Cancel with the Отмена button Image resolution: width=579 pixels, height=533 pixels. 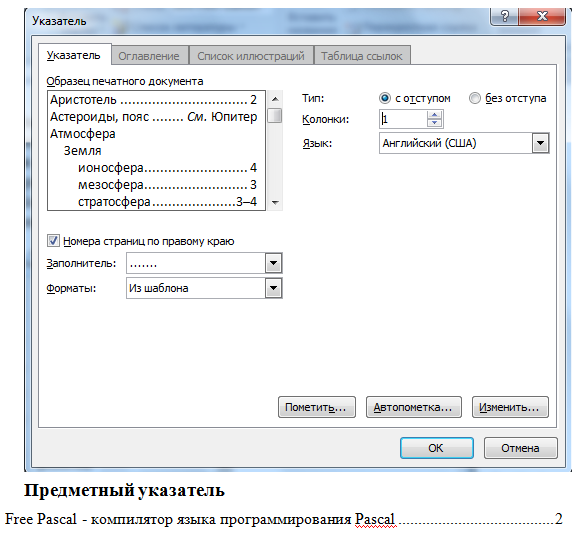520,448
